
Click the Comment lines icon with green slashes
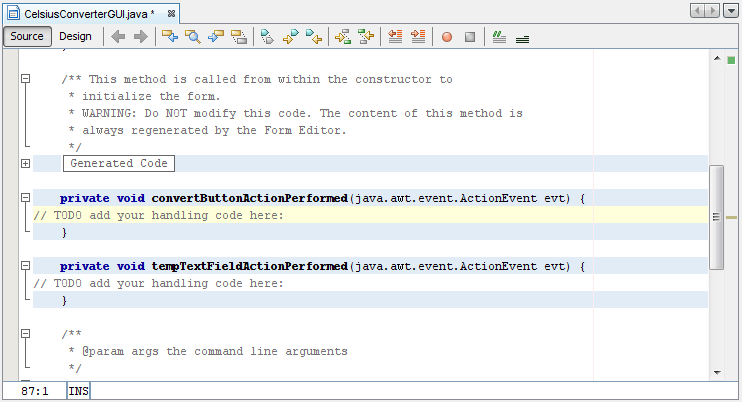coord(499,37)
